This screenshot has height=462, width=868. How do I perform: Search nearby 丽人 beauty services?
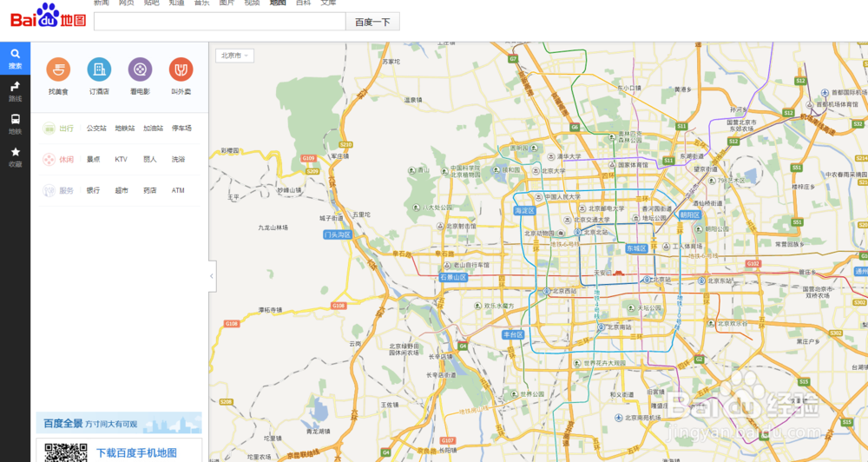coord(150,160)
